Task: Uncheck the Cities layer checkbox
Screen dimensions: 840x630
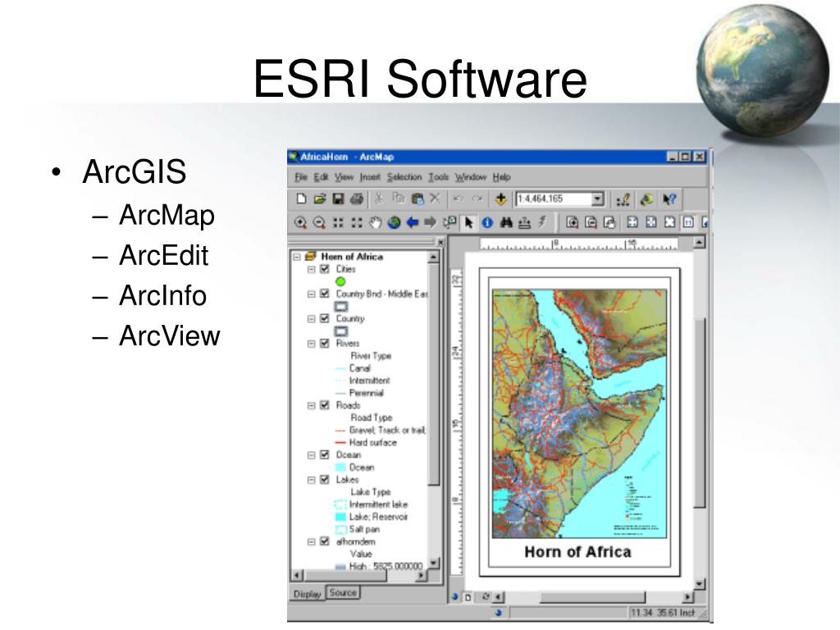Action: [x=325, y=269]
